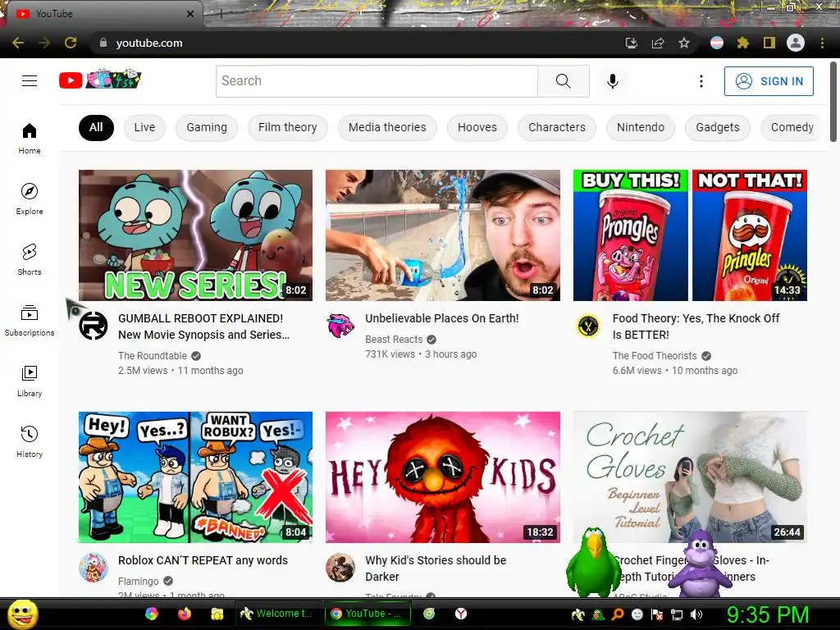This screenshot has height=630, width=840.
Task: Click Beast Reacts channel avatar
Action: point(340,326)
